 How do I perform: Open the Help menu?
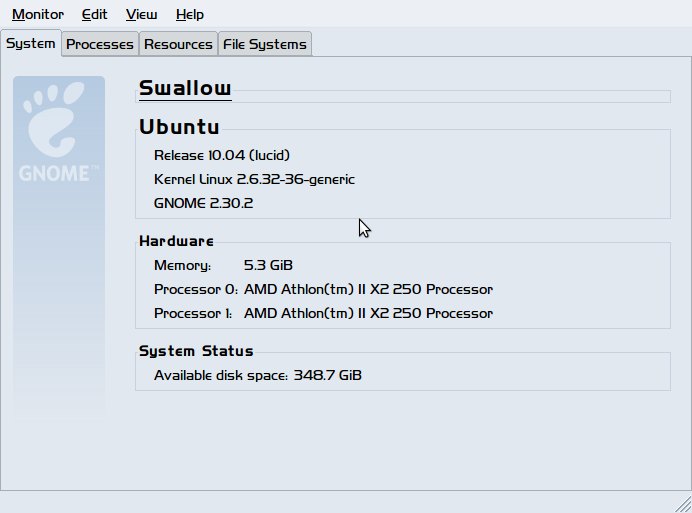[x=190, y=15]
